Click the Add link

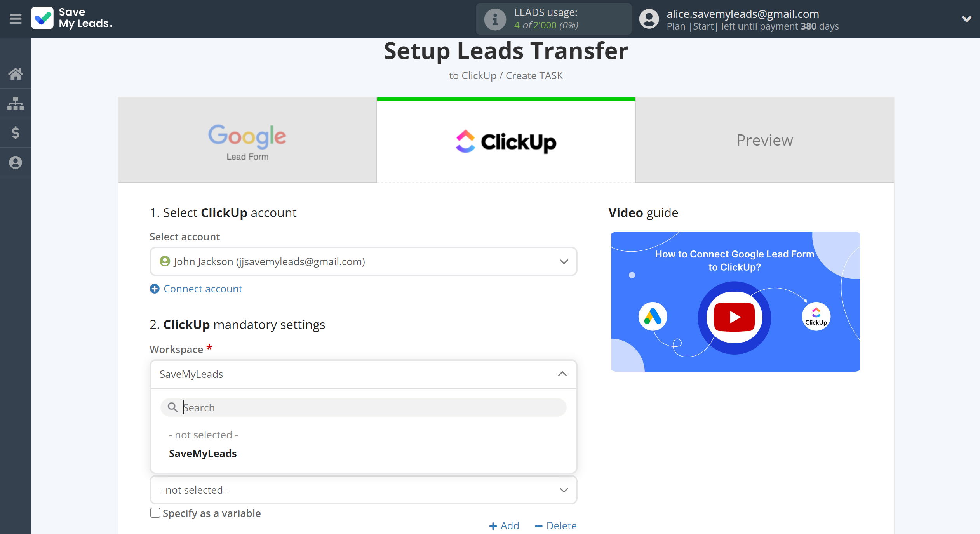(504, 526)
